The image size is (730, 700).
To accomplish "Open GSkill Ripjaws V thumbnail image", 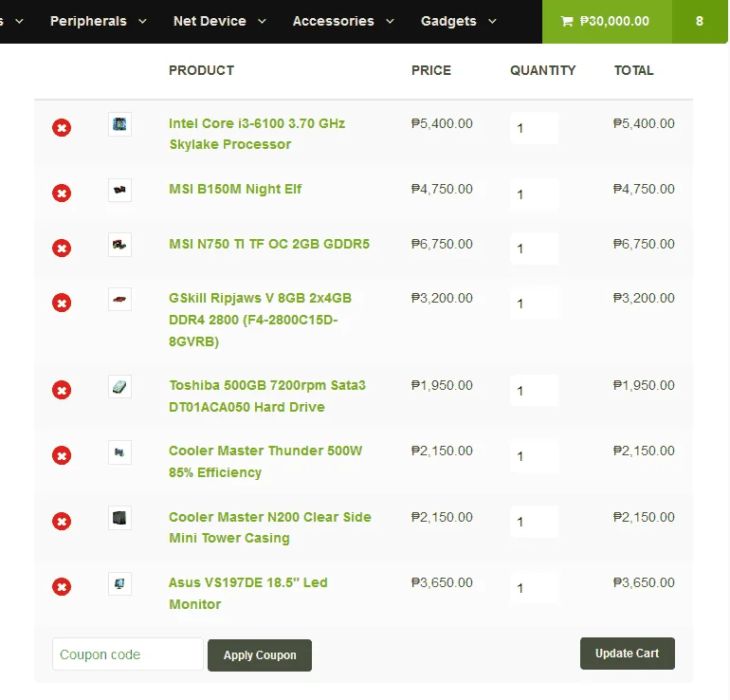I will coord(119,300).
